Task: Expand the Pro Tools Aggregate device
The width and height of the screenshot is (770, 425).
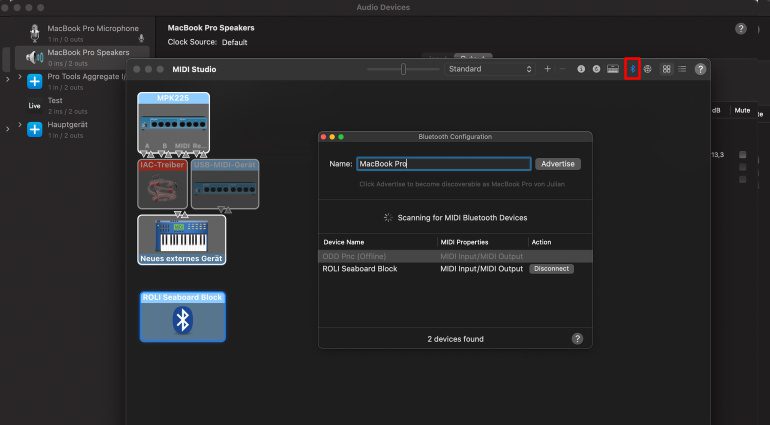Action: click(x=8, y=78)
